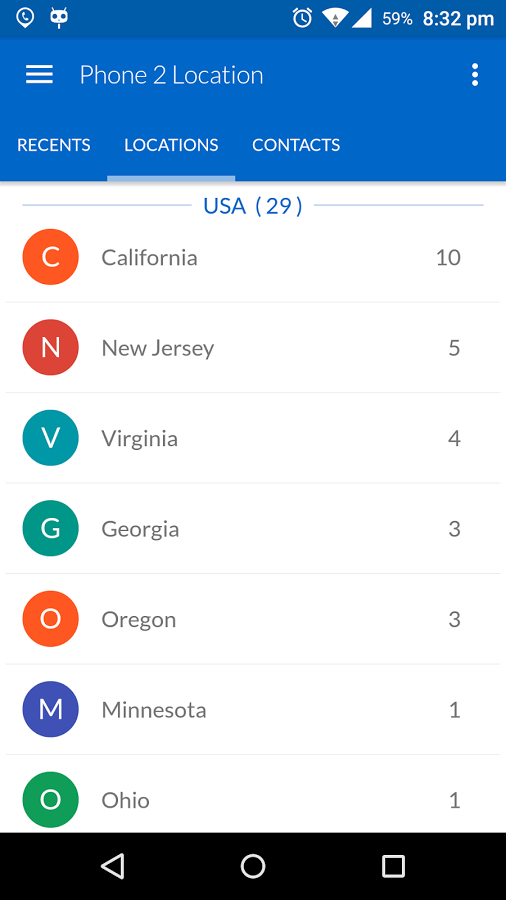506x900 pixels.
Task: Tap the Android home button
Action: [x=253, y=866]
